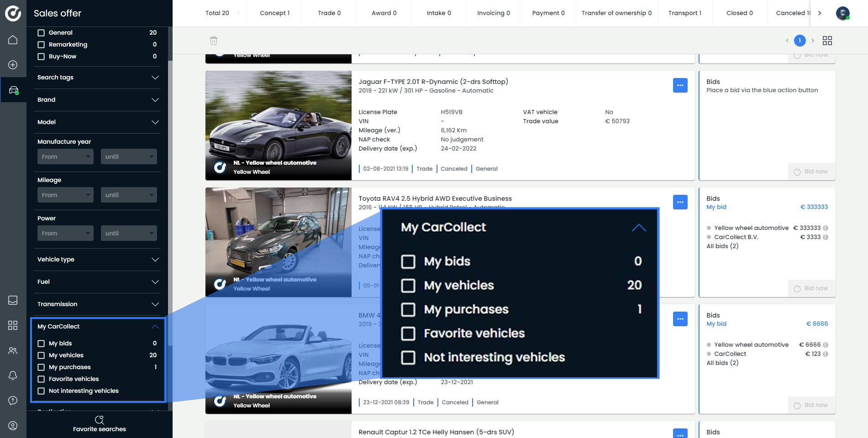Click info icon next to € 333333 bid

pyautogui.click(x=826, y=228)
